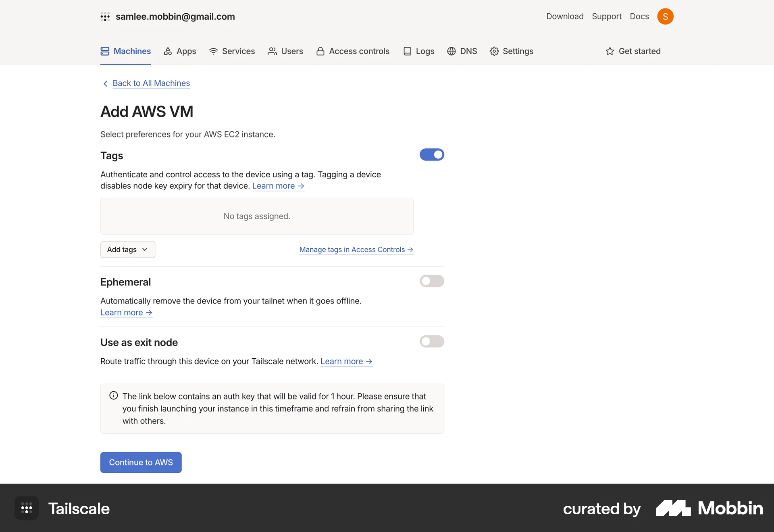
Task: Click the Users people icon
Action: [x=273, y=51]
